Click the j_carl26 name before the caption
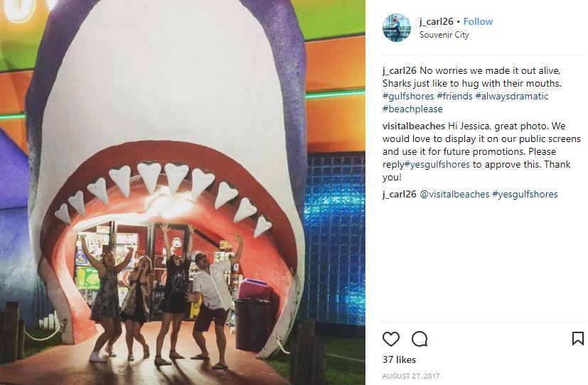This screenshot has width=588, height=385. [400, 71]
